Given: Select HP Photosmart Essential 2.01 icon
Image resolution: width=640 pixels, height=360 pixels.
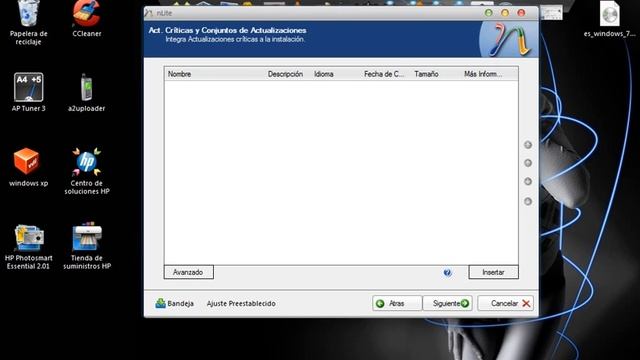Looking at the screenshot, I should click(29, 246).
